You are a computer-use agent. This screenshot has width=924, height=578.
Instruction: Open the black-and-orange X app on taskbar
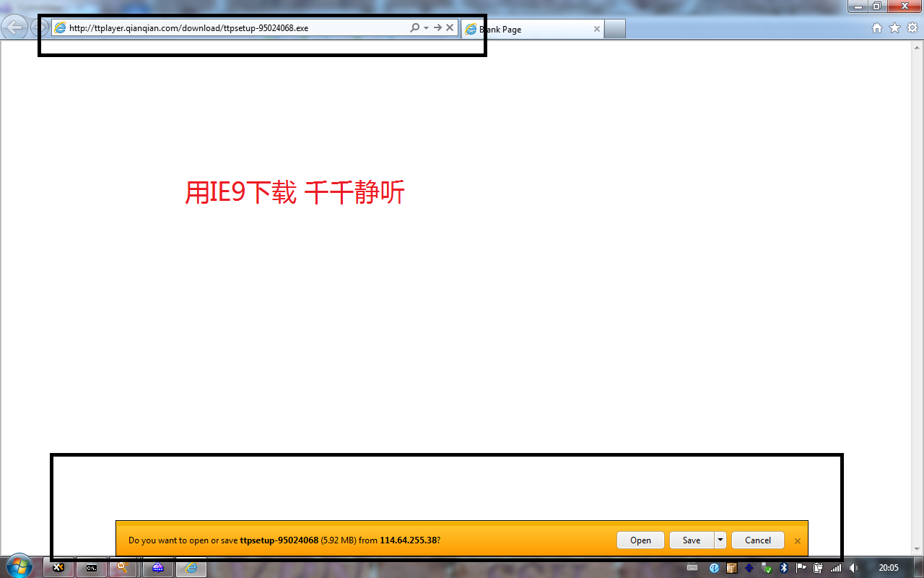pos(58,568)
